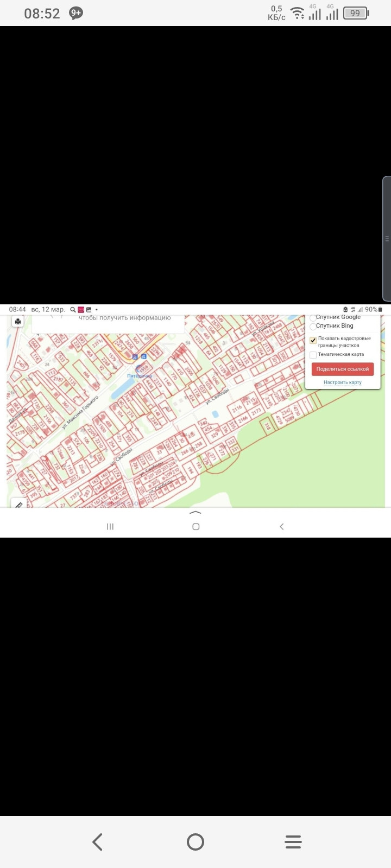Click cadastral parcel numbered 2116

click(237, 409)
